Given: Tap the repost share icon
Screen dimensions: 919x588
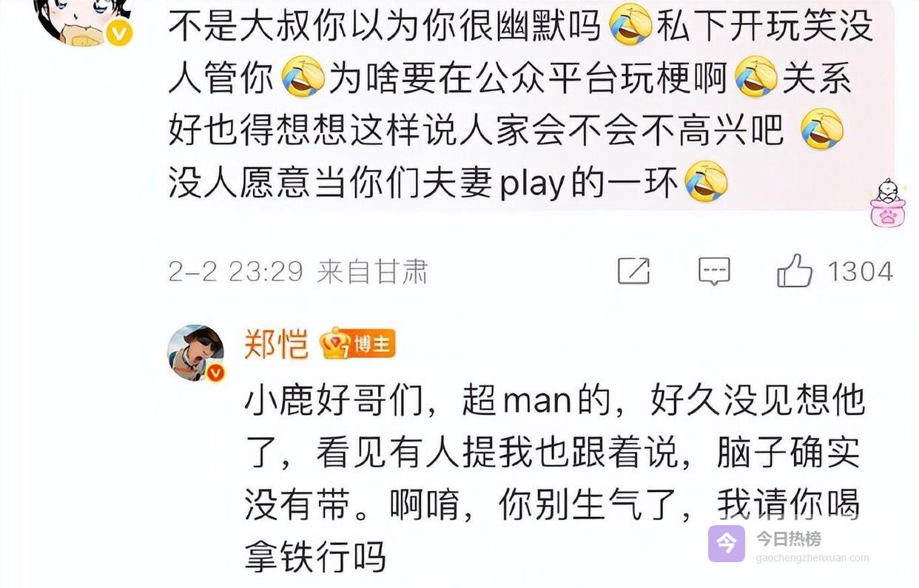Looking at the screenshot, I should tap(633, 271).
